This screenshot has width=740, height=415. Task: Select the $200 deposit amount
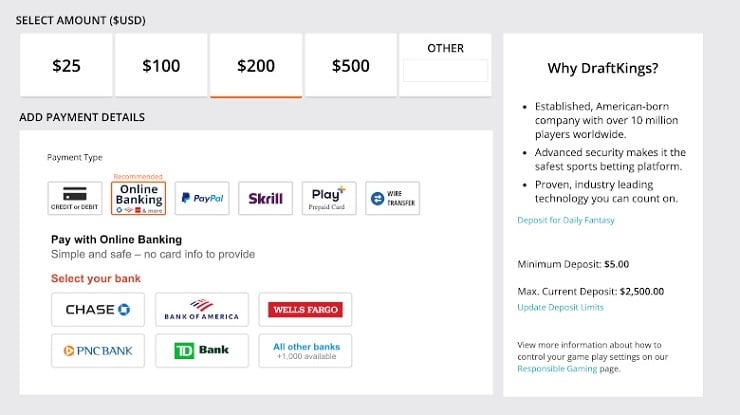(256, 66)
